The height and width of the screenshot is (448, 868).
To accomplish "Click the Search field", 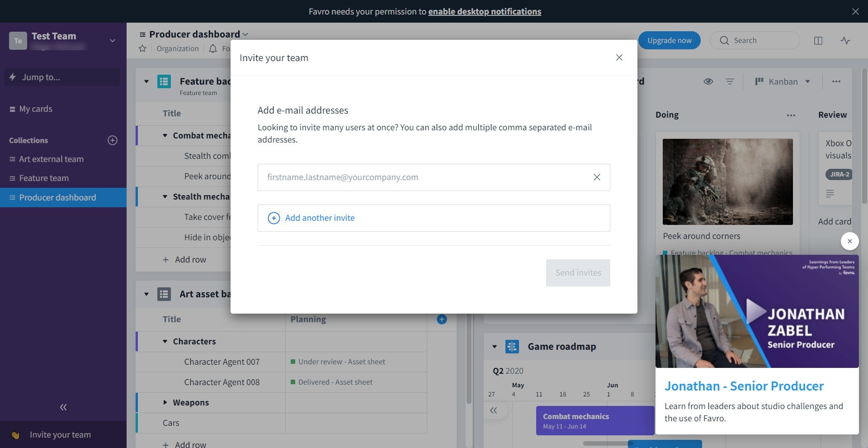I will point(755,40).
